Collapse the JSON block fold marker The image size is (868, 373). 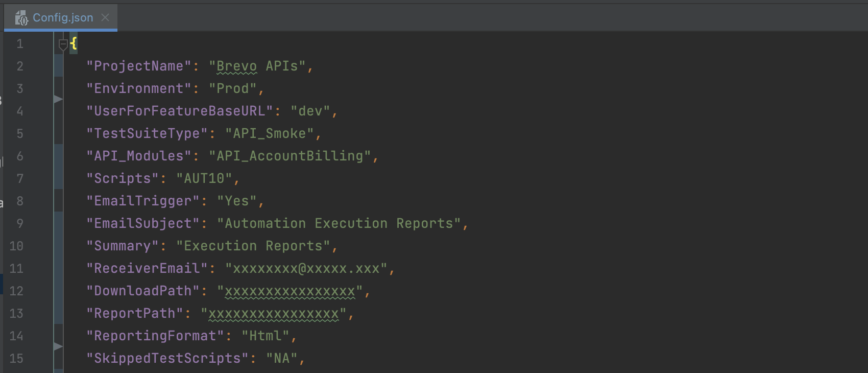[63, 44]
